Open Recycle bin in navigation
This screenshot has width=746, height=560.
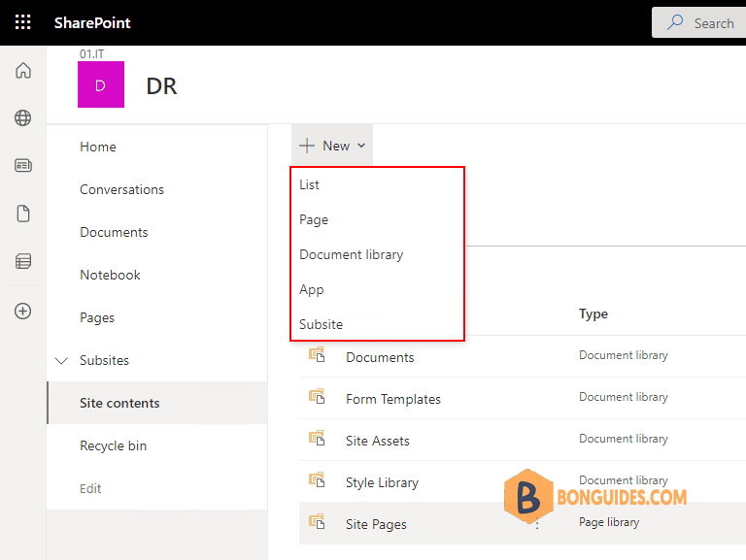[x=114, y=445]
